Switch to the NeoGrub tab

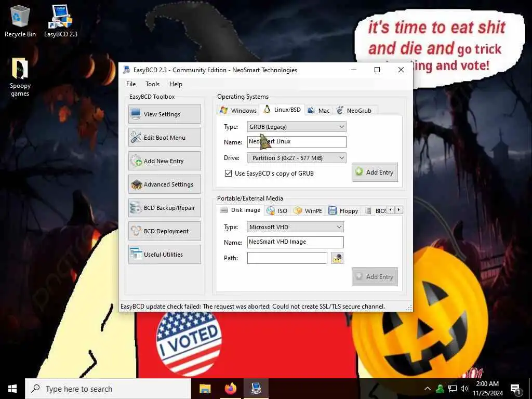point(354,110)
